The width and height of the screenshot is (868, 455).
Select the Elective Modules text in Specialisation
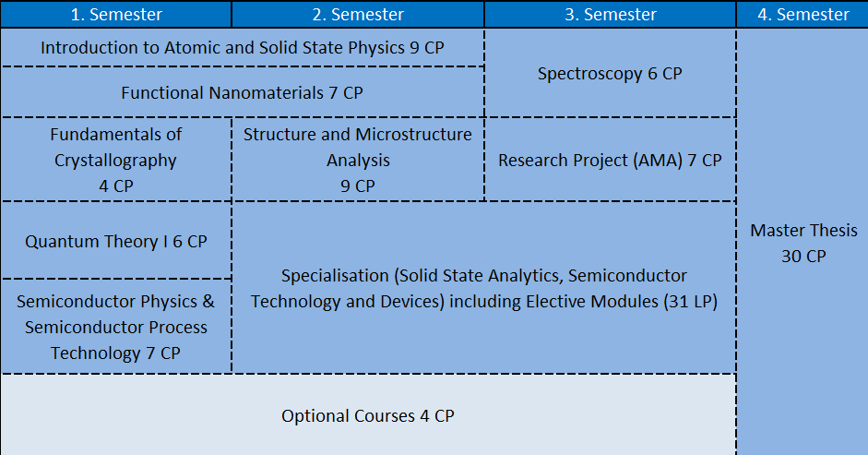point(592,301)
